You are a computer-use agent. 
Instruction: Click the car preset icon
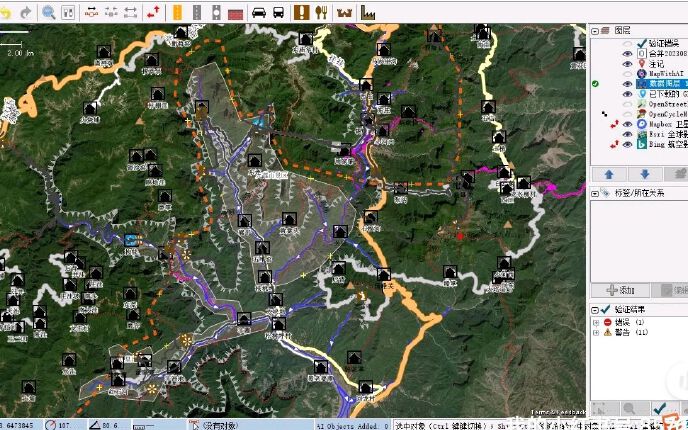(x=258, y=13)
